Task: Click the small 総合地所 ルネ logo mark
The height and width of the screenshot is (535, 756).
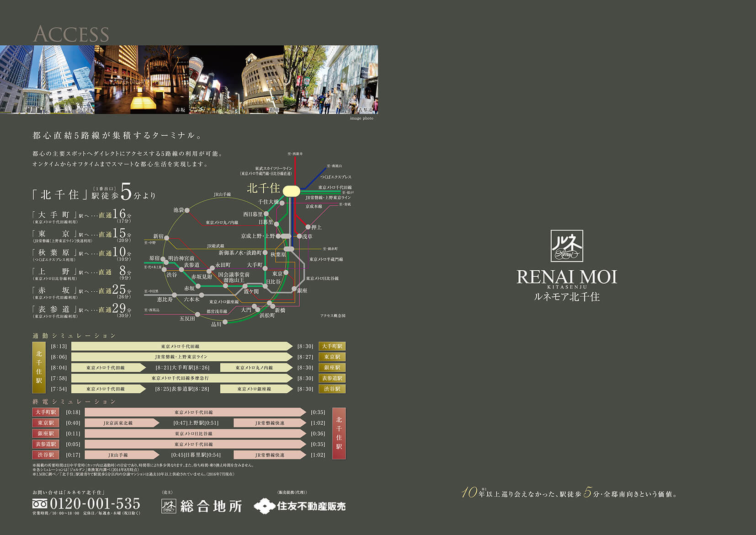Action: pyautogui.click(x=169, y=506)
